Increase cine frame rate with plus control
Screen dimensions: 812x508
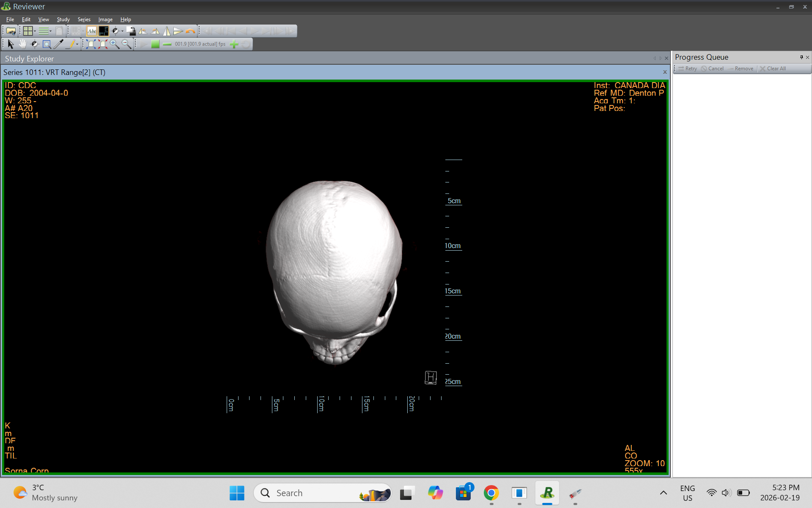pyautogui.click(x=234, y=44)
